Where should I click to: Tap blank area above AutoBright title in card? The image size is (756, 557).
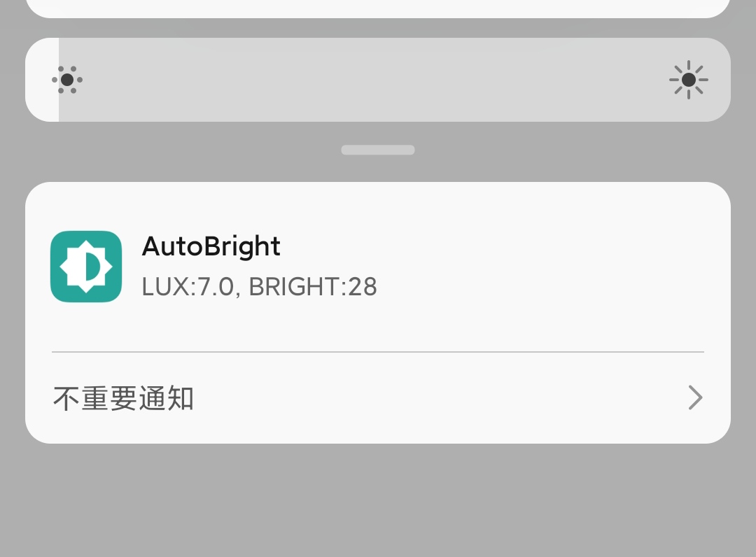378,206
